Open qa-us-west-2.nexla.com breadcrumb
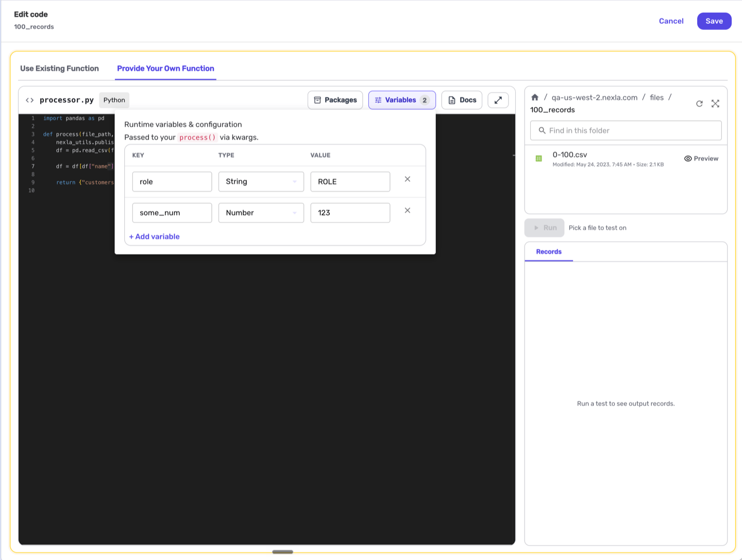742x560 pixels. point(595,97)
